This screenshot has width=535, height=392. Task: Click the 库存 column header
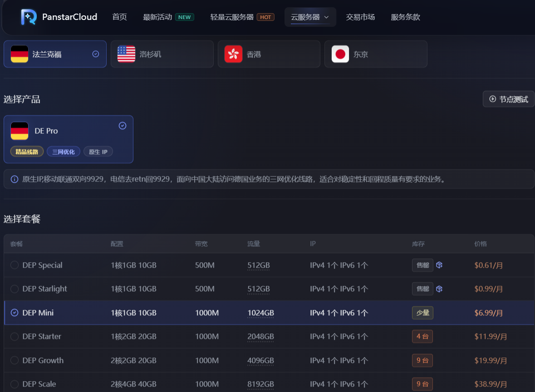coord(418,244)
